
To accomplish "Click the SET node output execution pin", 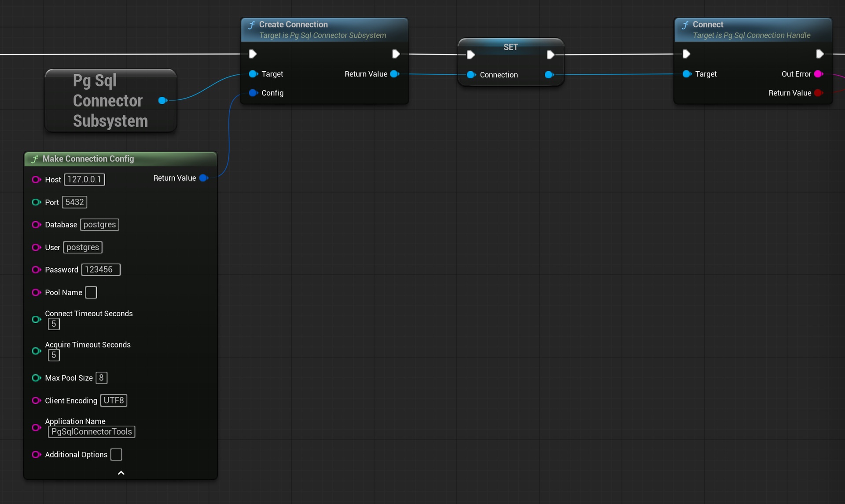I will click(550, 55).
